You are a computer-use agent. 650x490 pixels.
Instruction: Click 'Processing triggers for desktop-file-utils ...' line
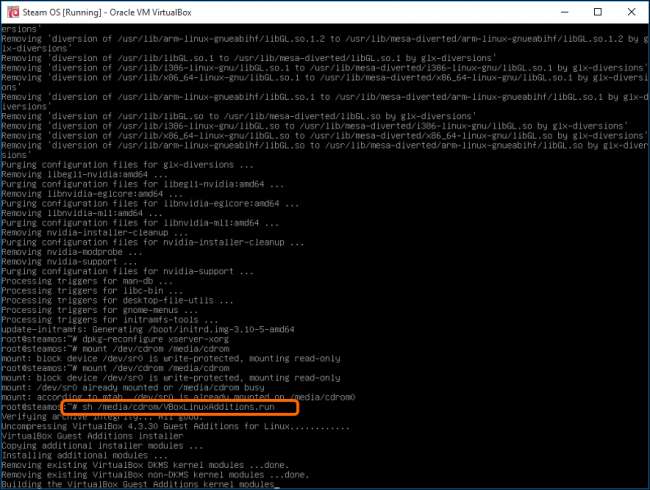(x=117, y=301)
